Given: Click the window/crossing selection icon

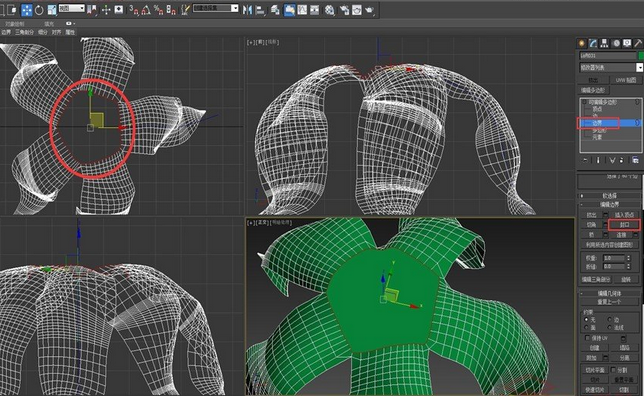Looking at the screenshot, I should 12,10.
